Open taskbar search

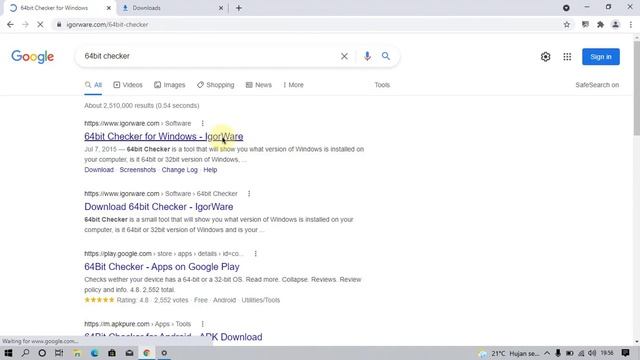click(25, 353)
